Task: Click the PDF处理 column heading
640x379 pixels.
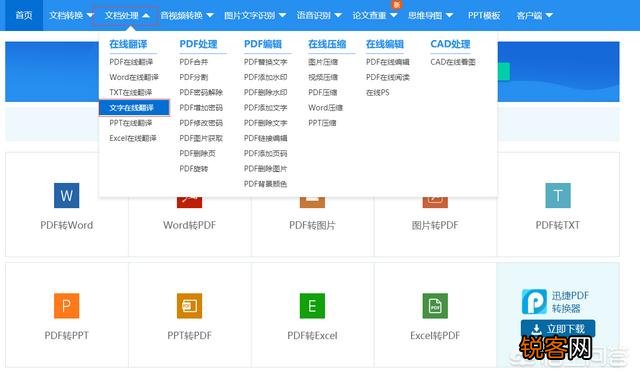Action: [x=198, y=44]
